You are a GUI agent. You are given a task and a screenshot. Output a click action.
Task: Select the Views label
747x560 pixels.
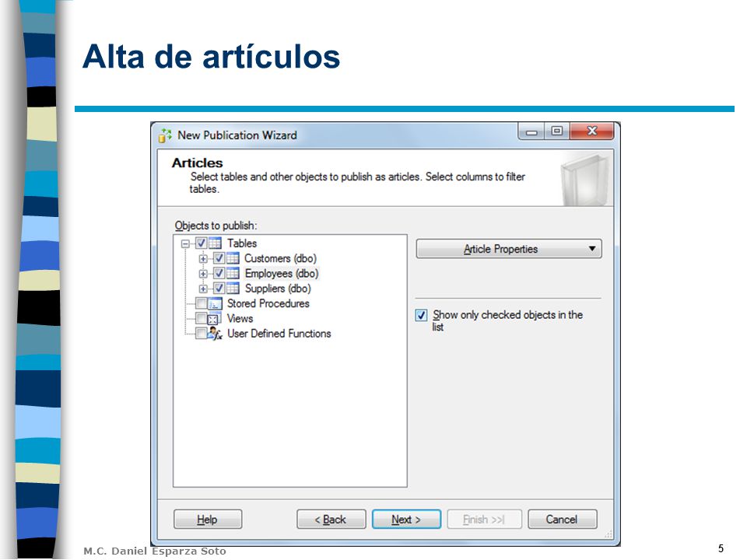(240, 319)
